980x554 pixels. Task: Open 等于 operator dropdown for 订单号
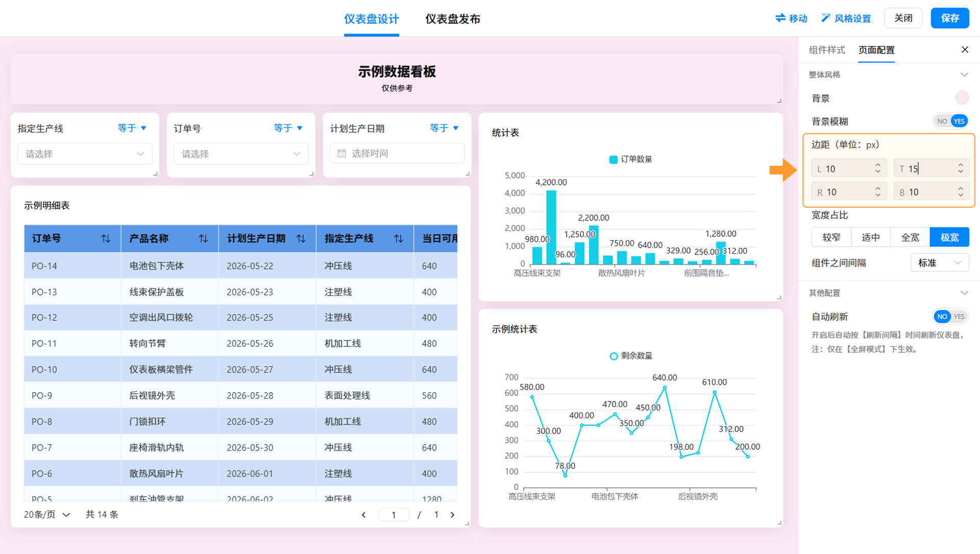click(288, 128)
